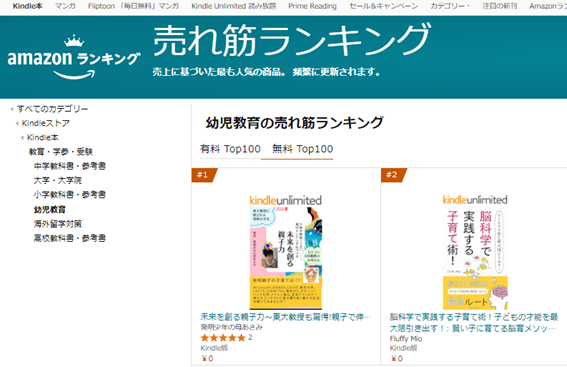Open title link 脳科学で実践する子育て術！
The image size is (567, 367).
(x=474, y=323)
